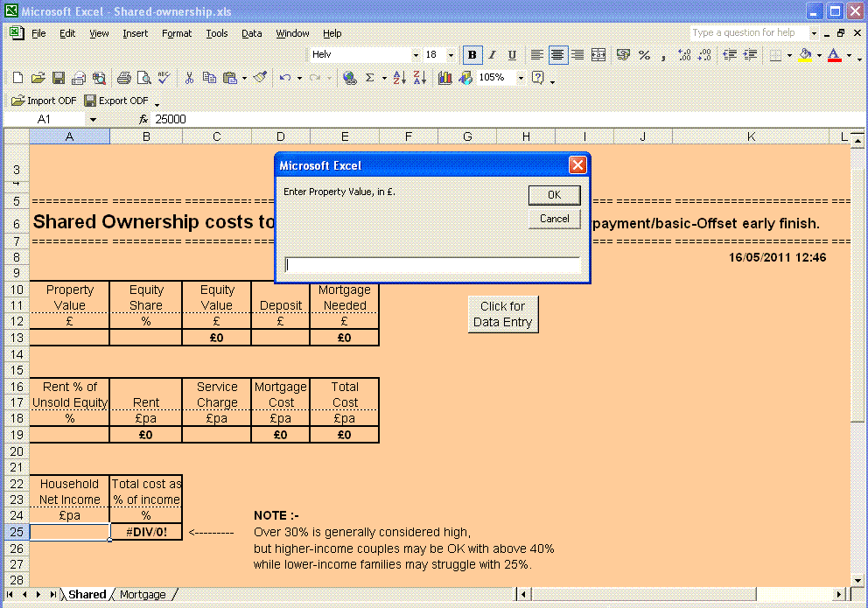
Task: Open the Tools menu
Action: coord(217,34)
